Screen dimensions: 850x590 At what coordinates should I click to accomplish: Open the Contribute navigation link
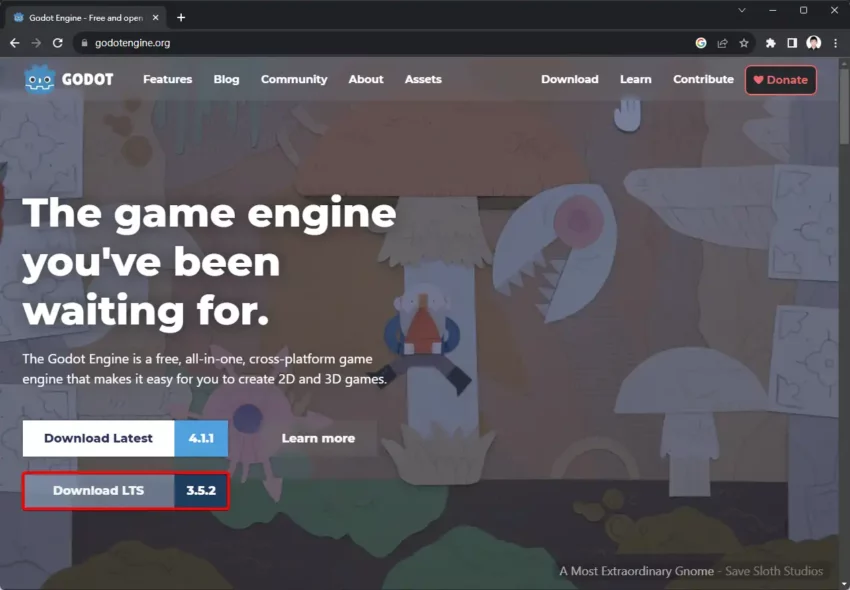tap(703, 79)
